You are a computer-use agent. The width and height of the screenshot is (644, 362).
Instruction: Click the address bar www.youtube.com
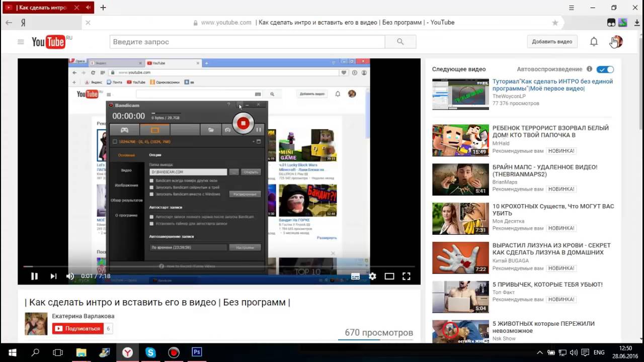(226, 23)
